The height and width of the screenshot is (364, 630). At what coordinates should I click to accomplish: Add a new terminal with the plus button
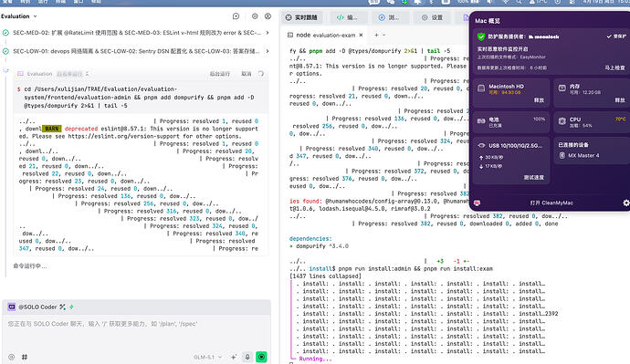(376, 36)
